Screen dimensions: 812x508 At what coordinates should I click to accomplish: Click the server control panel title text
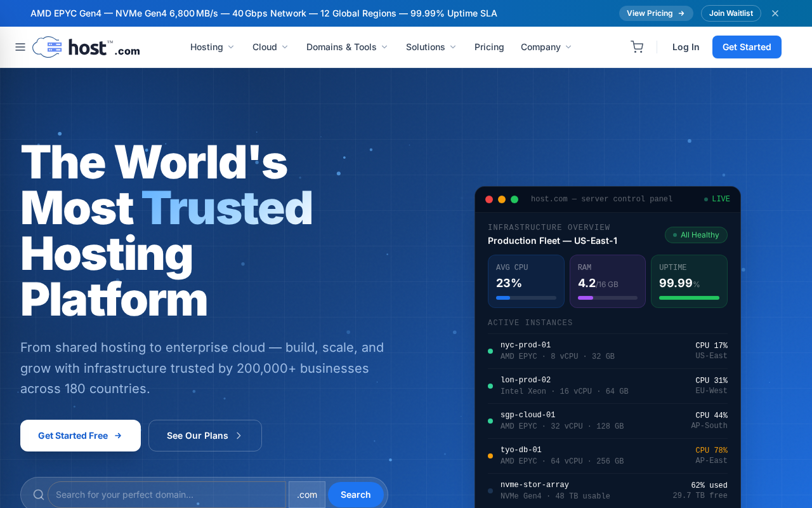tap(601, 199)
